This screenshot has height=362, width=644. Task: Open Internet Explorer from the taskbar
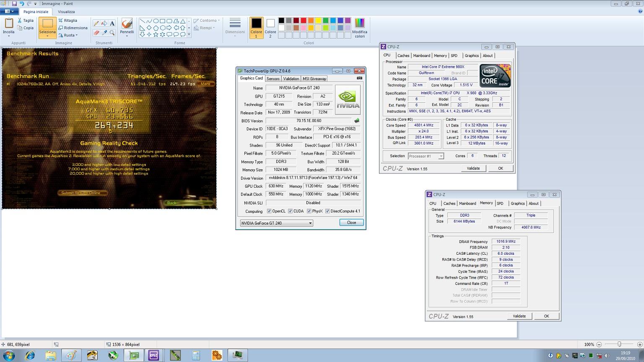[30, 355]
